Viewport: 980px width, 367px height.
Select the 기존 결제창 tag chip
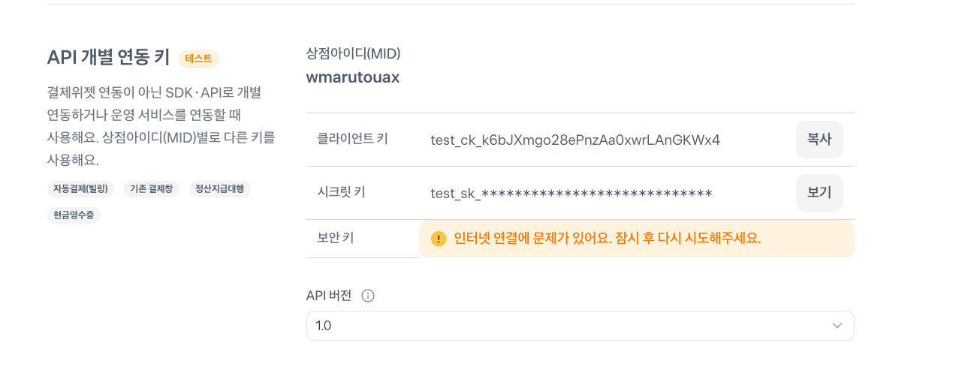[x=151, y=189]
